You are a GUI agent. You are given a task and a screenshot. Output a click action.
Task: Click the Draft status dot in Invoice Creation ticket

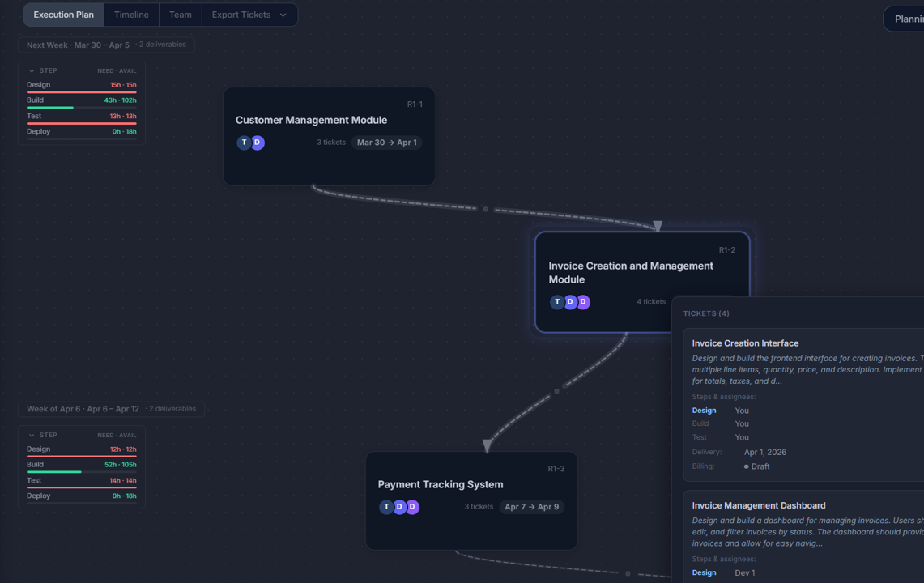pyautogui.click(x=745, y=466)
